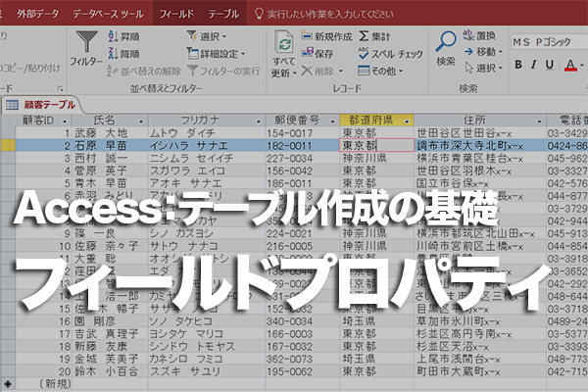
Task: Open the 検索 magnifier tool
Action: tap(446, 48)
